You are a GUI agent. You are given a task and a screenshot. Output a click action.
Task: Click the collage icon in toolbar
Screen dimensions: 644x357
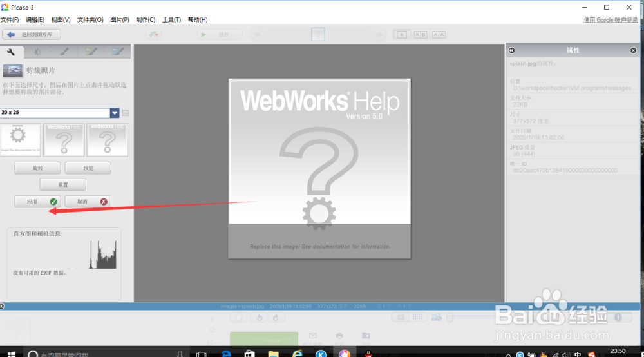(x=153, y=35)
